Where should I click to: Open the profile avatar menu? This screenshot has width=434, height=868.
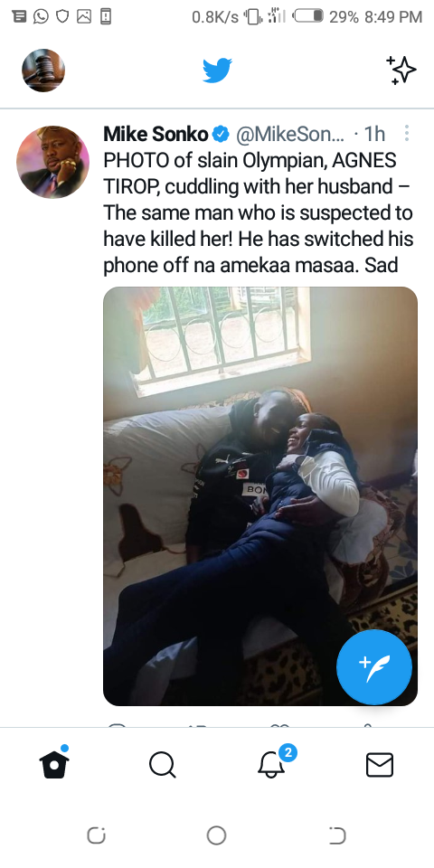tap(43, 71)
